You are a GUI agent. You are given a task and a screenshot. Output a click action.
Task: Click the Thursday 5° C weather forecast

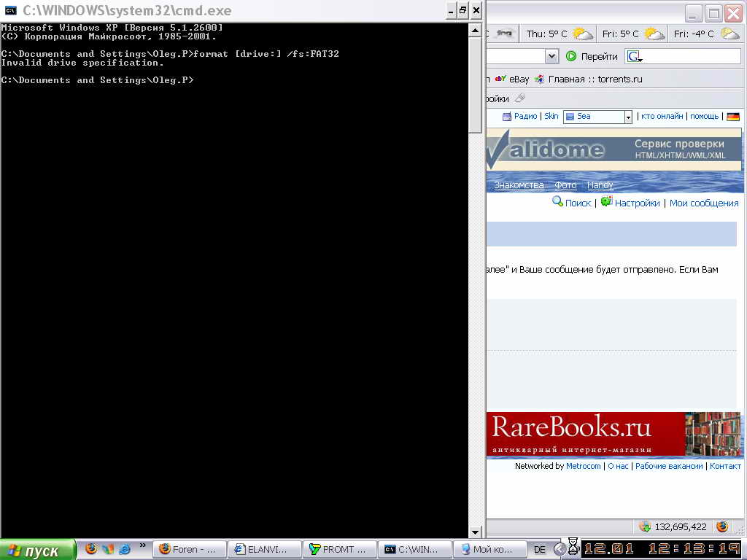coord(560,34)
